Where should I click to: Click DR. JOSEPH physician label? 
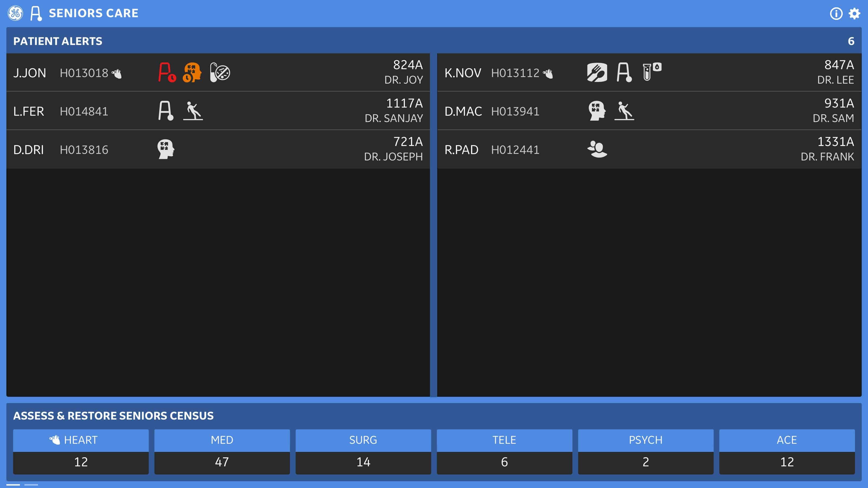click(393, 157)
